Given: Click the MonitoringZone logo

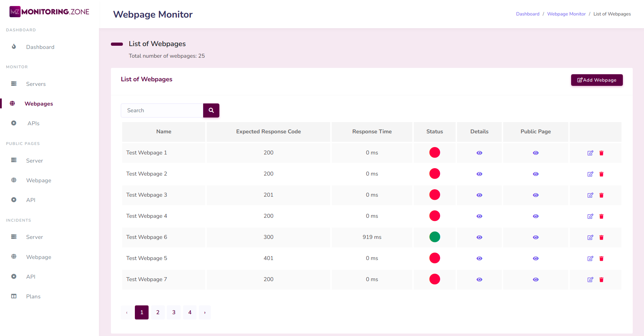Looking at the screenshot, I should [x=49, y=12].
